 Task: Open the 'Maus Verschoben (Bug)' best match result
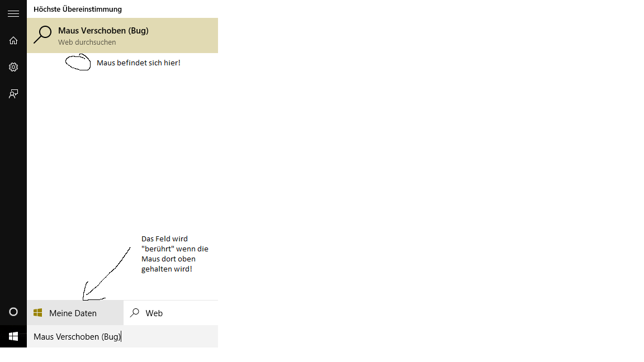(122, 35)
